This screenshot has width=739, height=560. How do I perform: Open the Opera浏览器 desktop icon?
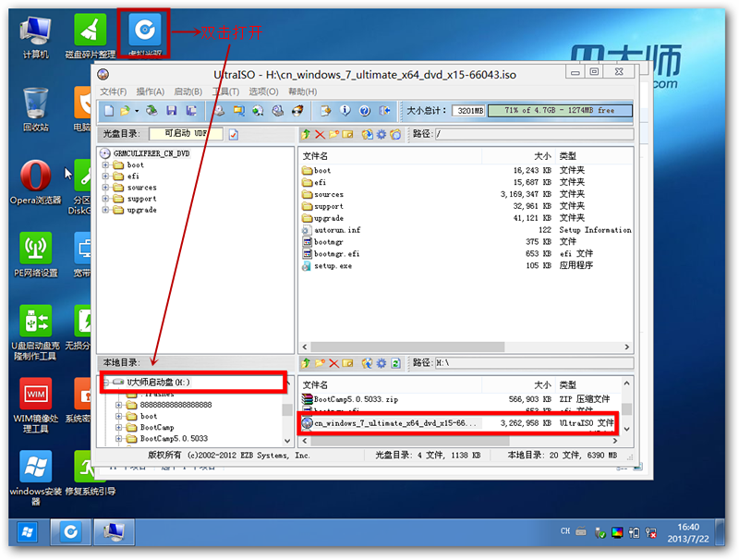tap(35, 182)
